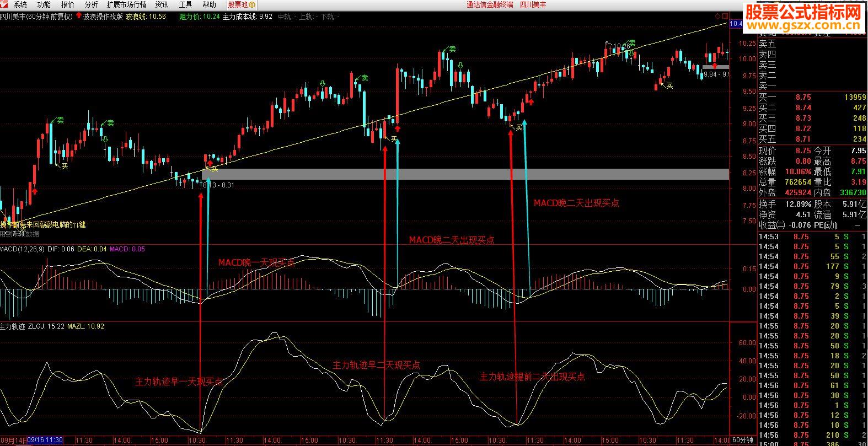Click the app logo icon beside 系统

click(4, 4)
